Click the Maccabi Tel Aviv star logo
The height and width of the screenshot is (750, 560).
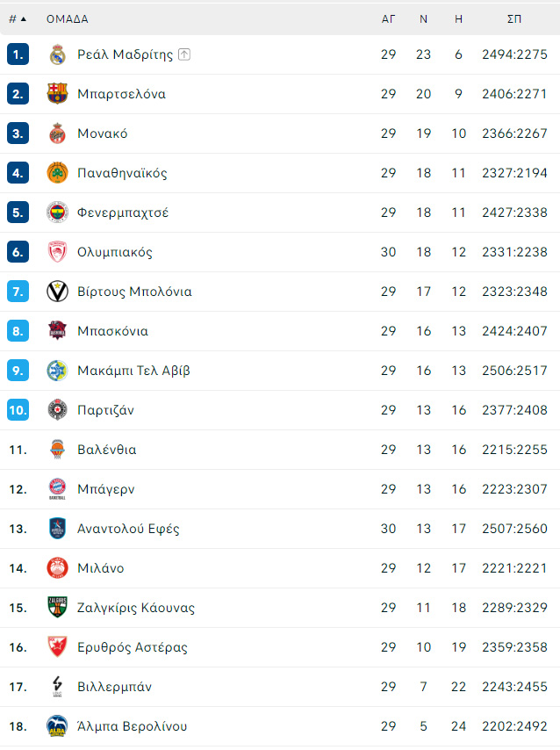pyautogui.click(x=57, y=371)
